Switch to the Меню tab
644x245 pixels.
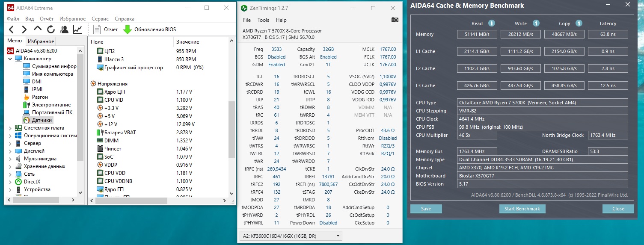(15, 41)
